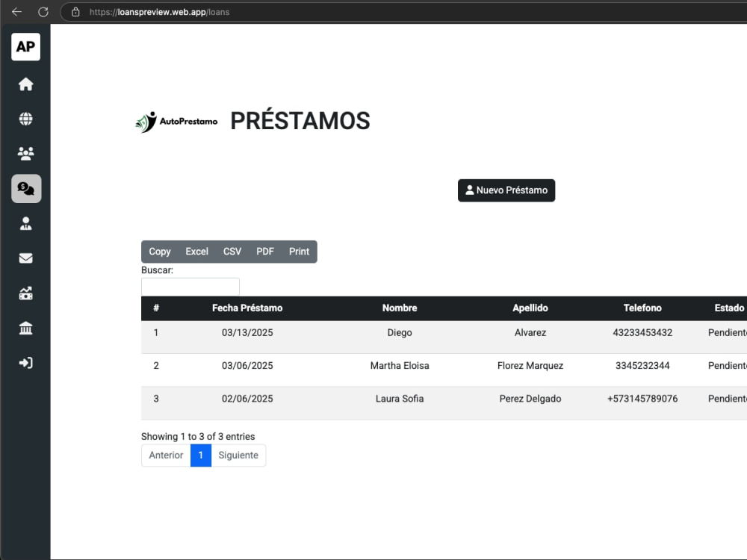Image resolution: width=747 pixels, height=560 pixels.
Task: Click the AP logo in sidebar
Action: click(x=25, y=46)
